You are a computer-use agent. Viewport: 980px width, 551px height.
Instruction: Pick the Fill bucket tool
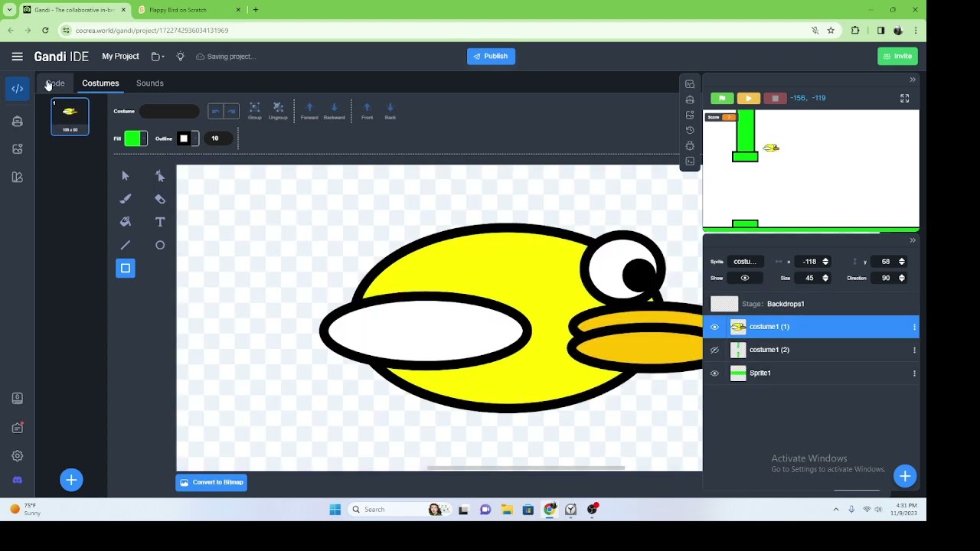pos(126,222)
